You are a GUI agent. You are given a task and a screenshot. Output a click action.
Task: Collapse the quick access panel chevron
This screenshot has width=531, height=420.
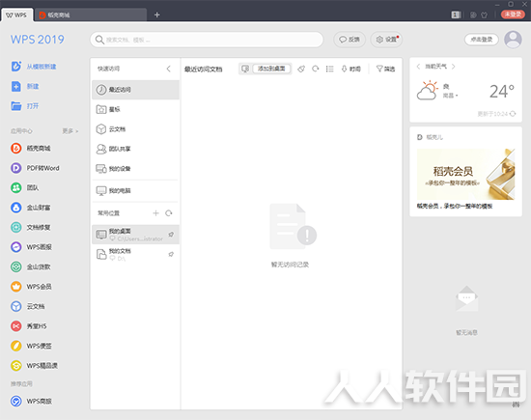point(168,69)
